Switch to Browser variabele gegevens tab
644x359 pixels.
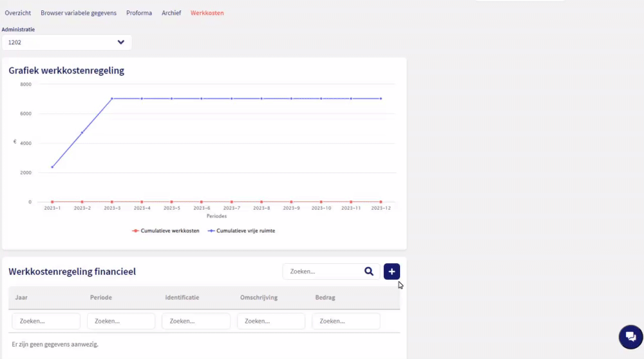(x=79, y=13)
